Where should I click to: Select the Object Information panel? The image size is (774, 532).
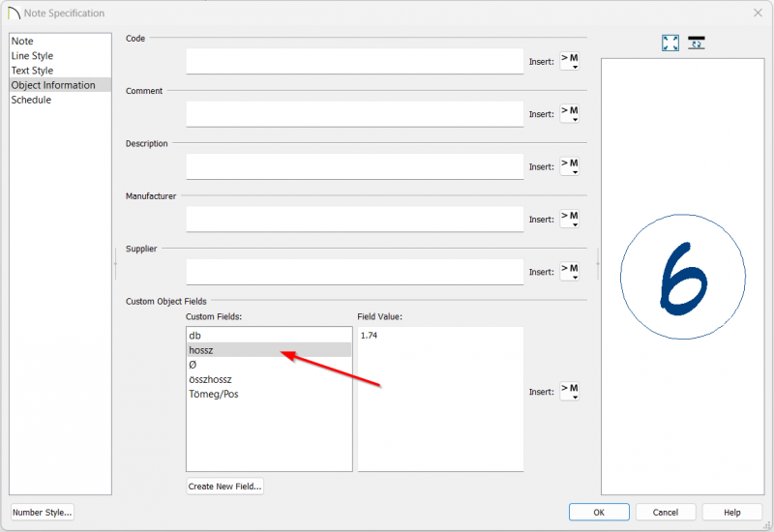pos(60,85)
